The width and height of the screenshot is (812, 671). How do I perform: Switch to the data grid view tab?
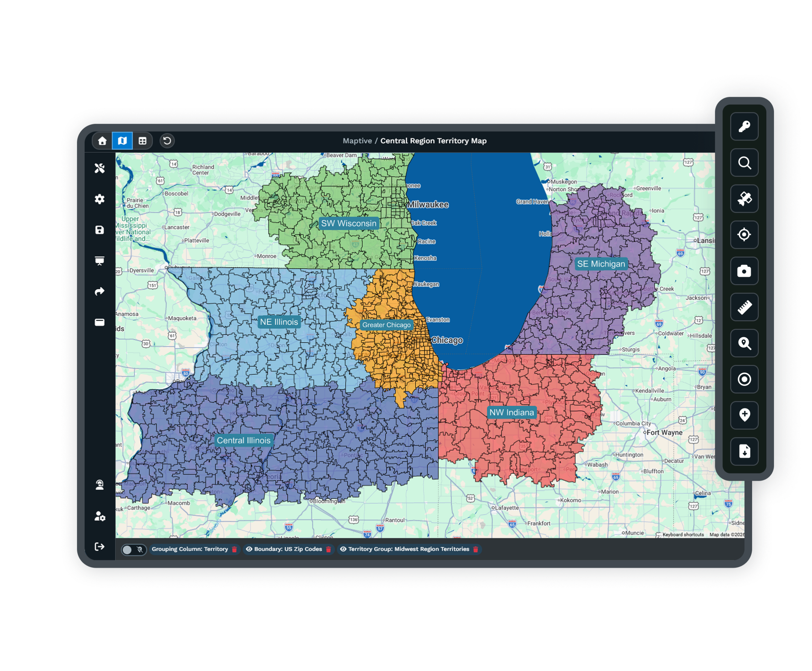pyautogui.click(x=143, y=141)
